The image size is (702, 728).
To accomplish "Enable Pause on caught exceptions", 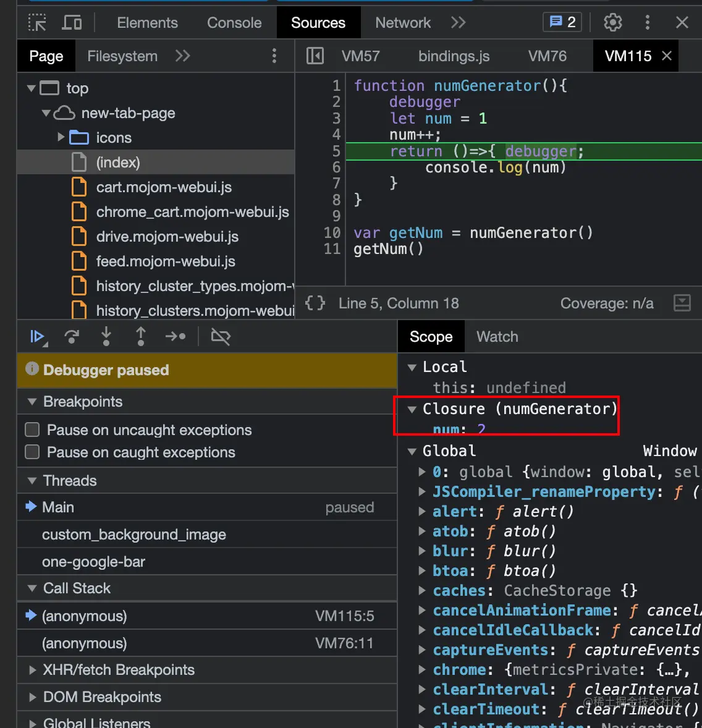I will coord(32,452).
